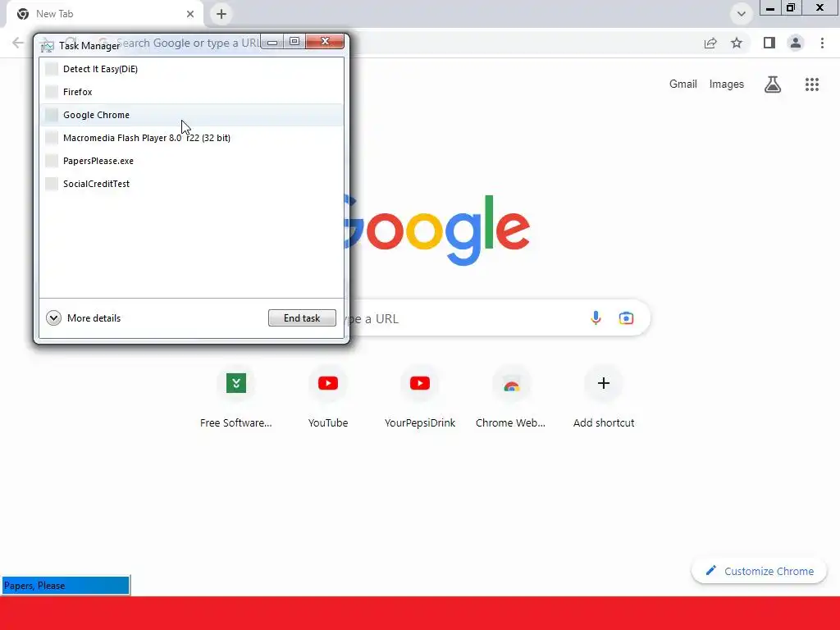Viewport: 840px width, 630px height.
Task: Search by image with Google Lens icon
Action: pyautogui.click(x=626, y=318)
